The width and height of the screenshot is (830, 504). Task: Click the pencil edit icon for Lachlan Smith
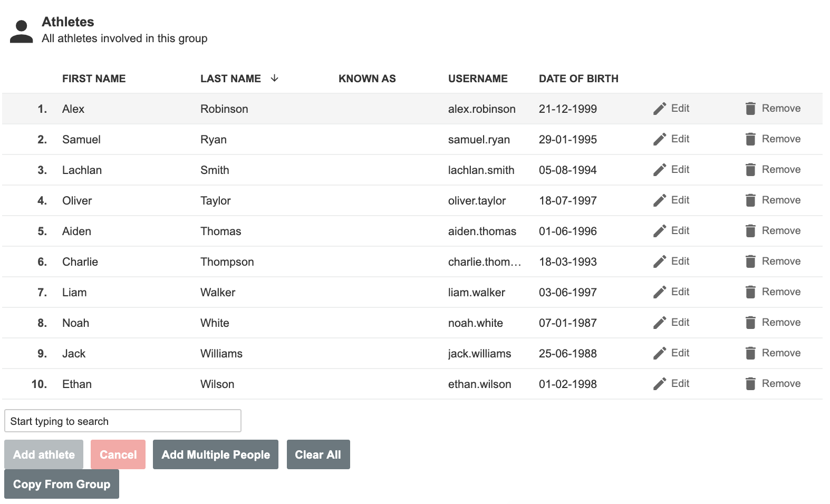tap(660, 170)
